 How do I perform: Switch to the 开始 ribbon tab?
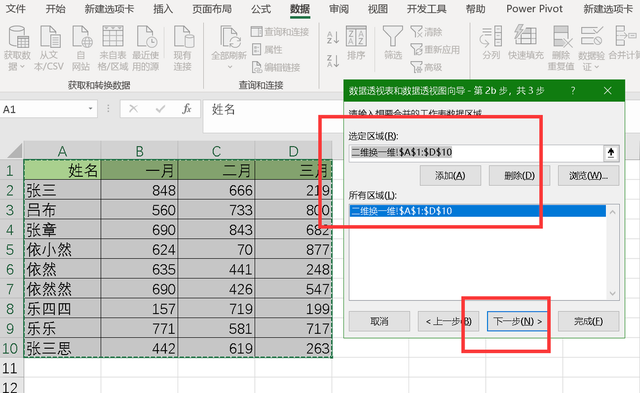tap(56, 9)
